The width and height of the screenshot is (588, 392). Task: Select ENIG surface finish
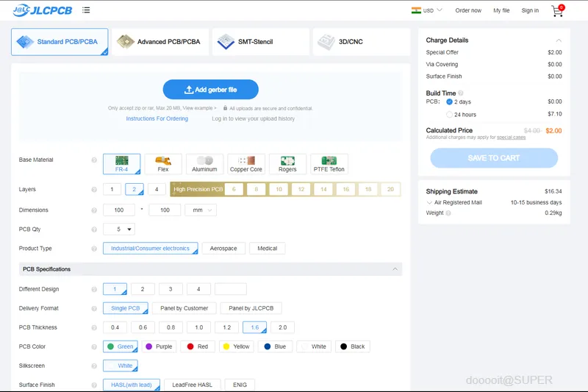[240, 385]
